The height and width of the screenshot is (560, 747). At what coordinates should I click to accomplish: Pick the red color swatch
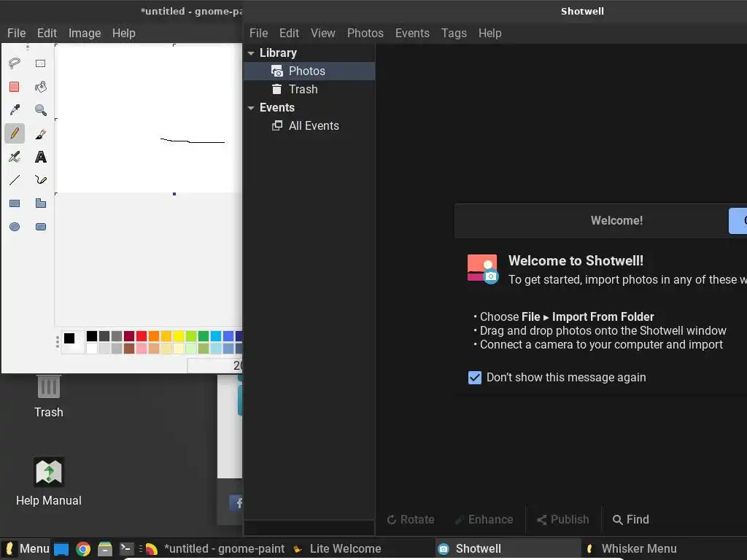pyautogui.click(x=142, y=336)
